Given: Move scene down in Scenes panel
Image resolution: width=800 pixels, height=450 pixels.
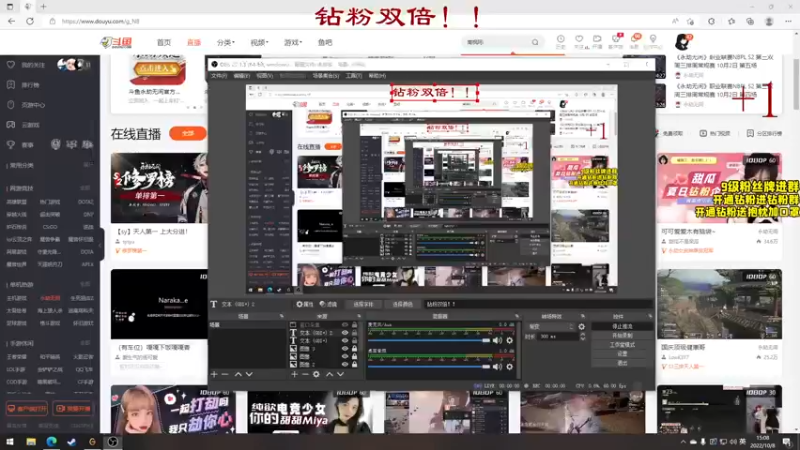Looking at the screenshot, I should tap(249, 374).
